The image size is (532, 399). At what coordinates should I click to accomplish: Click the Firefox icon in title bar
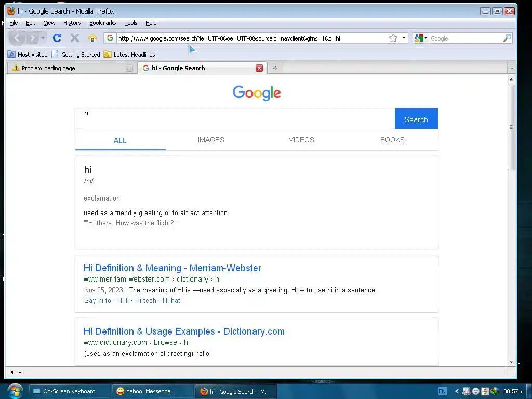[x=11, y=11]
